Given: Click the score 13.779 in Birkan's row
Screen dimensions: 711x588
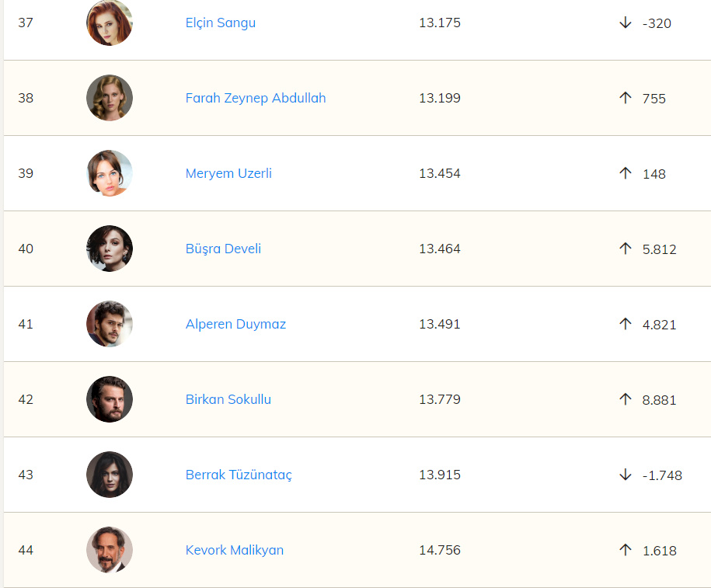Looking at the screenshot, I should coord(440,399).
